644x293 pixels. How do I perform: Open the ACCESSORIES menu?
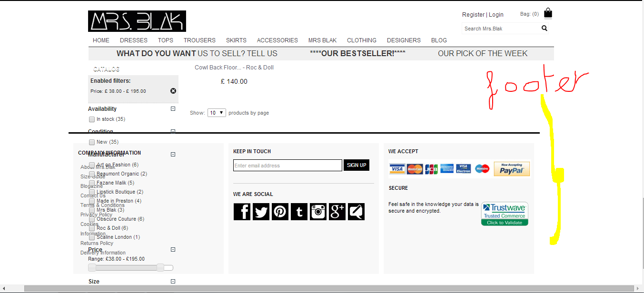(x=277, y=40)
